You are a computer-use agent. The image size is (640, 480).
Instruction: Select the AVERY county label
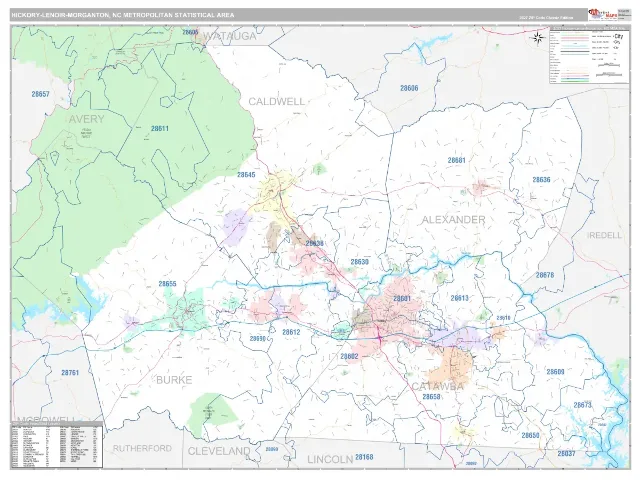87,119
